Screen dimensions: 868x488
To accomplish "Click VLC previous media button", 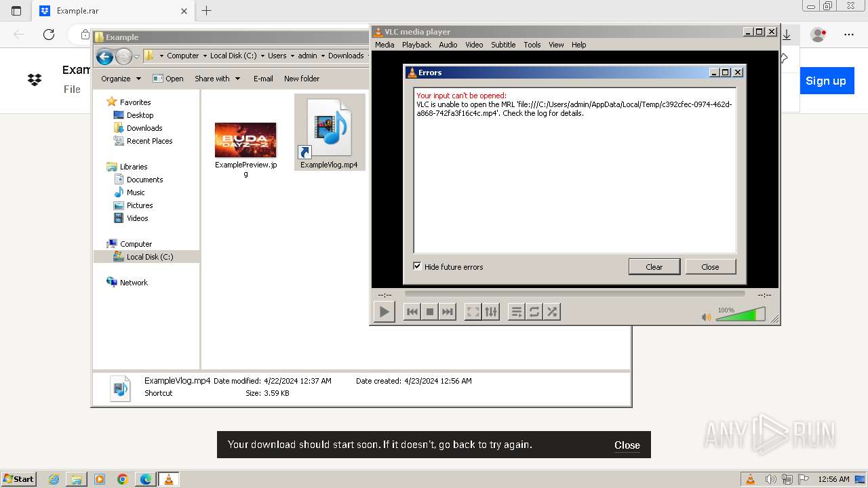I will (412, 312).
